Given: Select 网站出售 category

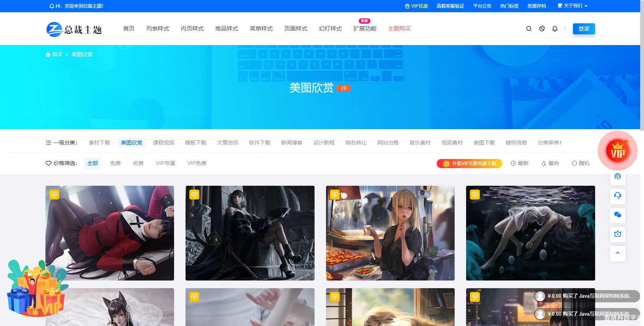Looking at the screenshot, I should pyautogui.click(x=388, y=143).
